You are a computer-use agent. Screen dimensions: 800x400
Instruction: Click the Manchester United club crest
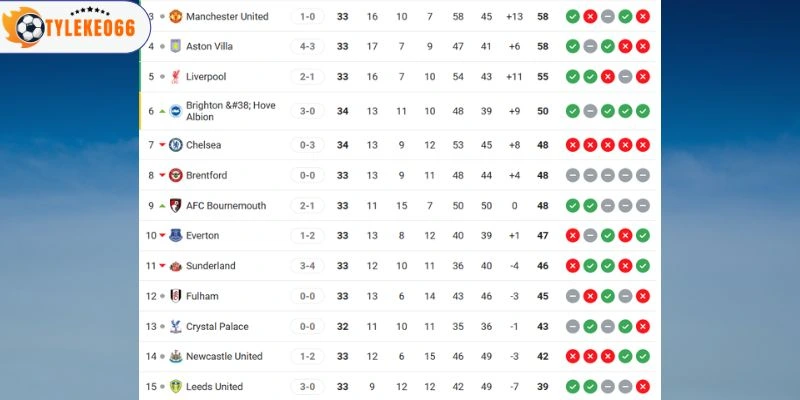[x=176, y=17]
